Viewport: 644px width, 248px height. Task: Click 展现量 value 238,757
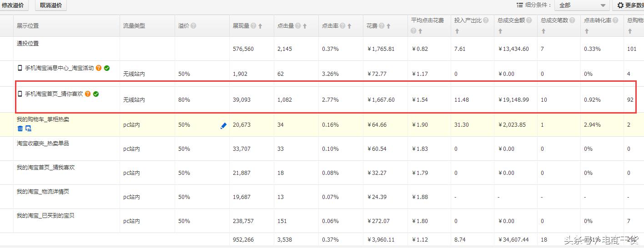(243, 221)
